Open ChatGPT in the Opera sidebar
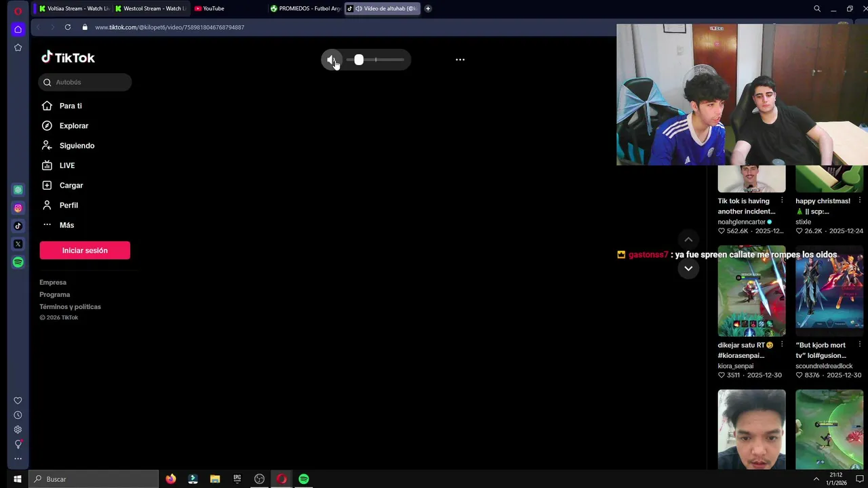The height and width of the screenshot is (488, 868). pos(18,190)
